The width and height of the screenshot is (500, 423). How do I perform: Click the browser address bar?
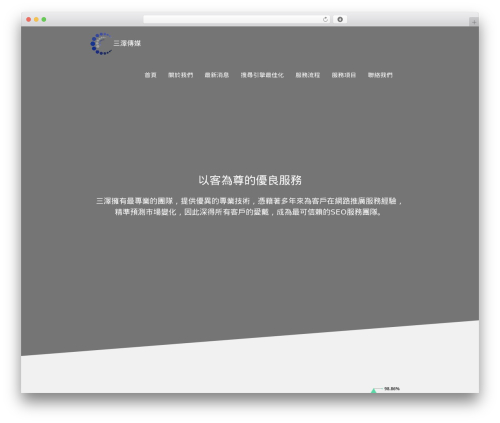point(237,19)
